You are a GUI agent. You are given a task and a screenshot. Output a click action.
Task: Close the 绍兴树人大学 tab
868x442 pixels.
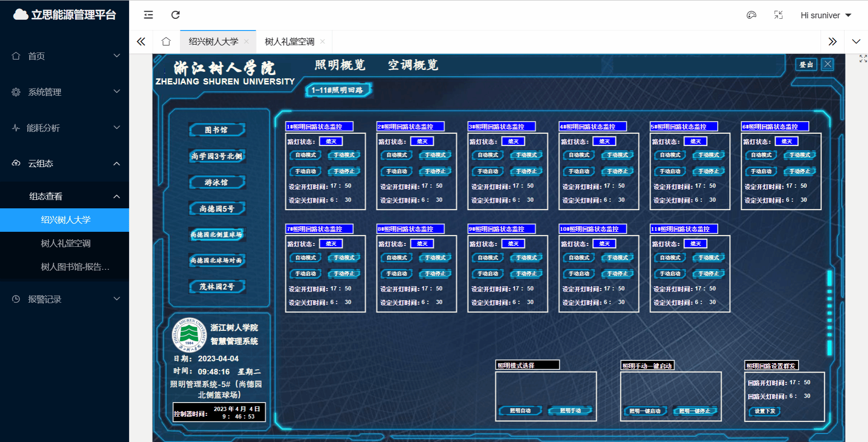247,42
